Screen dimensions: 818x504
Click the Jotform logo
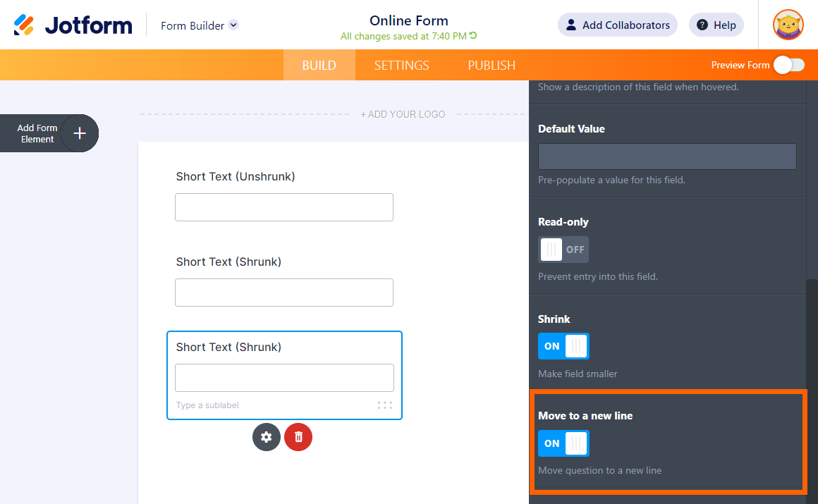[73, 25]
